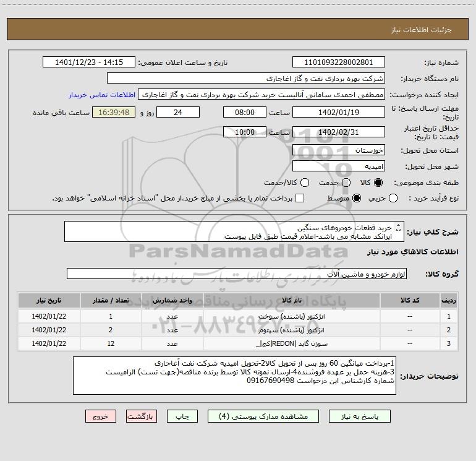
Task: Click the validity time 10:00 field
Action: pyautogui.click(x=245, y=132)
